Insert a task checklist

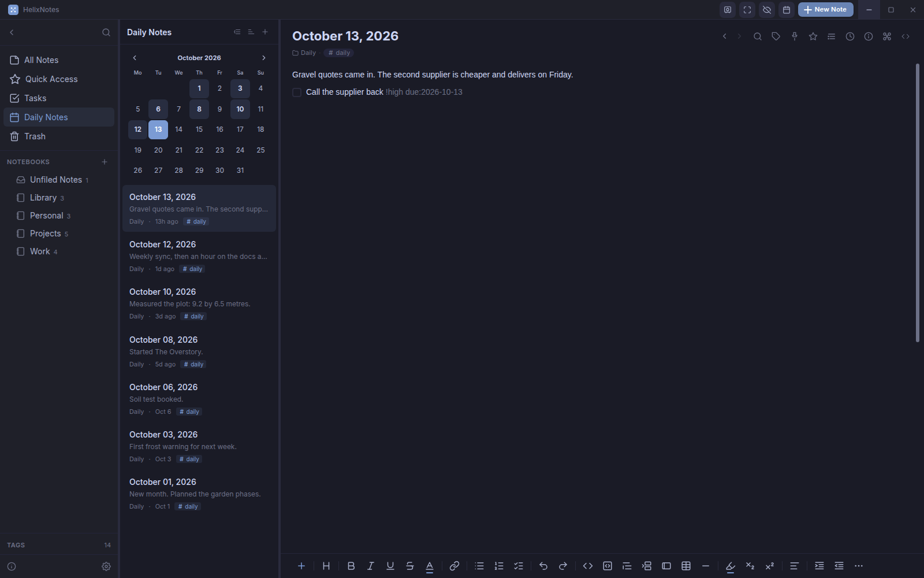click(x=519, y=566)
